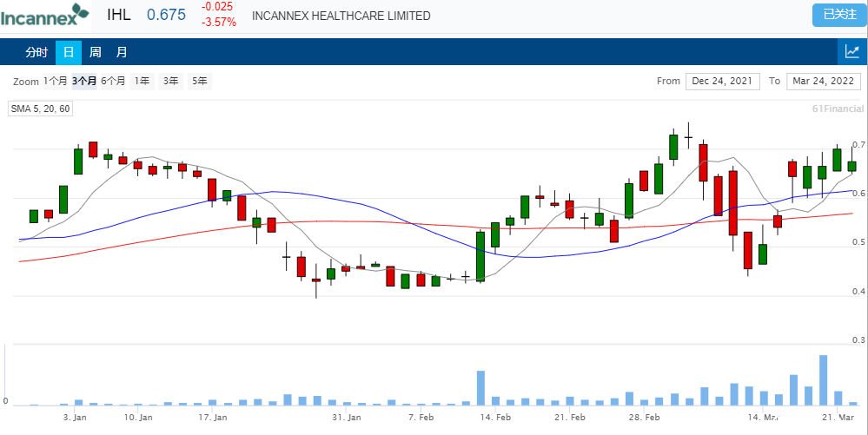Click the 10. Jan axis label
The width and height of the screenshot is (868, 435).
pyautogui.click(x=138, y=418)
